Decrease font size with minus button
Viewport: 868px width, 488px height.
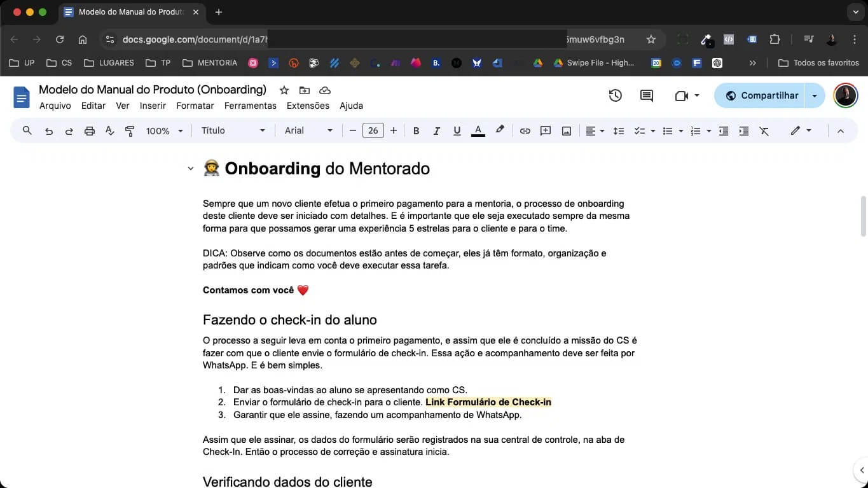click(353, 130)
